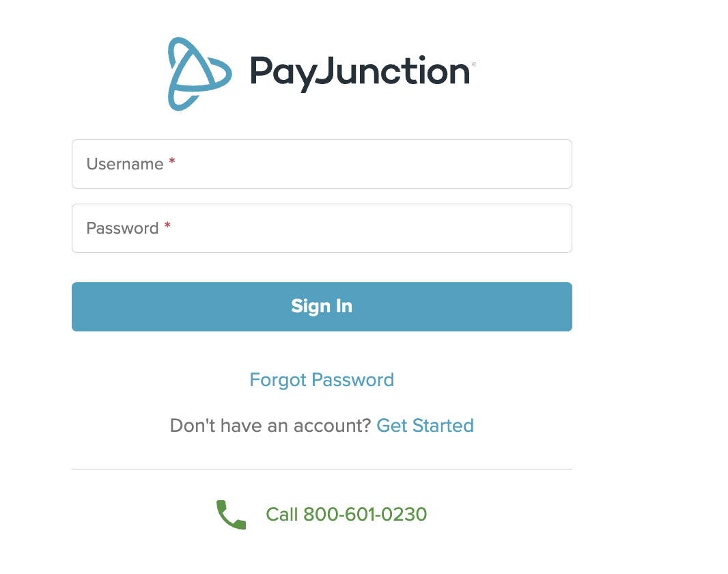
Task: Click the PayJunction swirl logo icon
Action: (197, 74)
